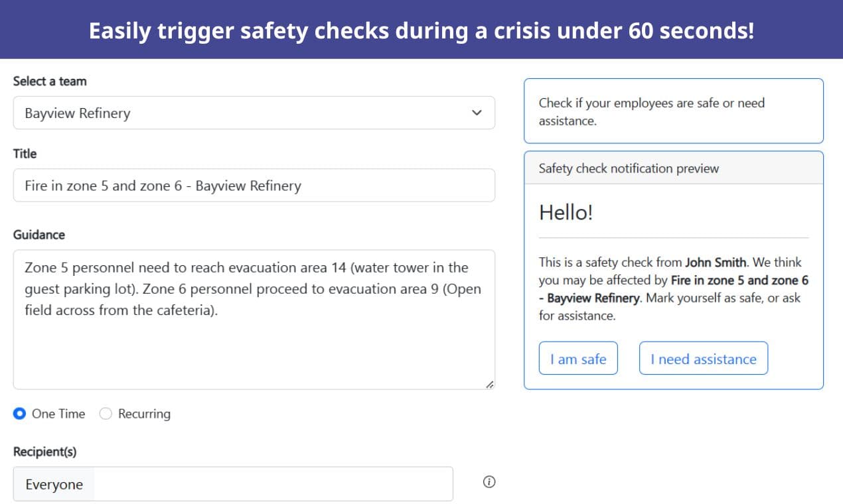843x504 pixels.
Task: Click the Guidance textarea resize grip
Action: 490,383
